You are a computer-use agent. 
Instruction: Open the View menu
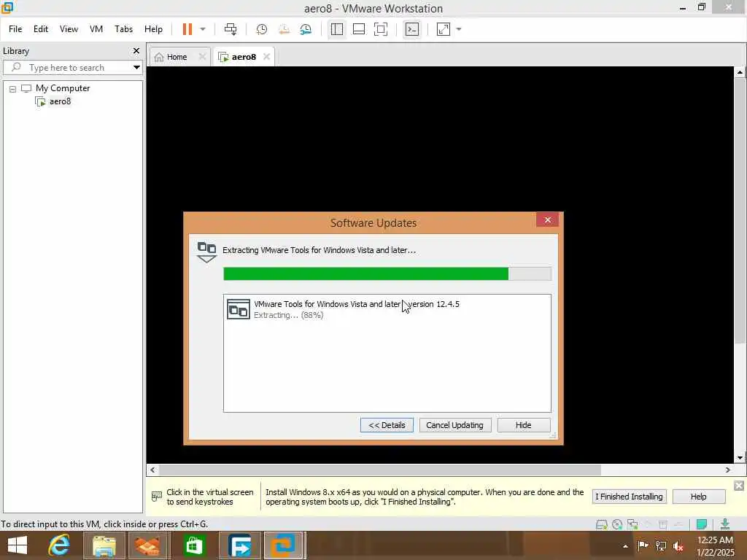click(x=69, y=29)
